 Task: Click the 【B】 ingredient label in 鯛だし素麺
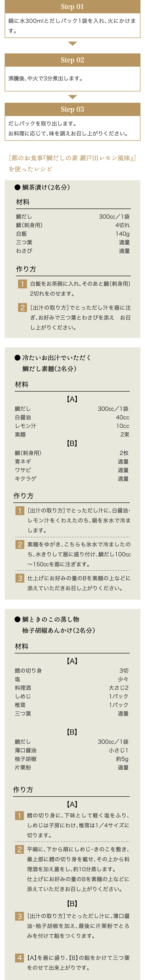pyautogui.click(x=72, y=443)
